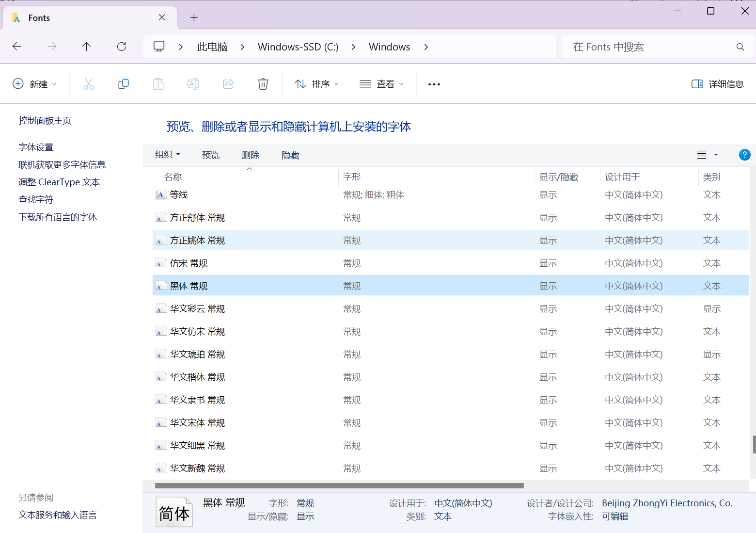Expand chevron after Windows-SSD (C:)
This screenshot has height=533, width=756.
pos(353,47)
